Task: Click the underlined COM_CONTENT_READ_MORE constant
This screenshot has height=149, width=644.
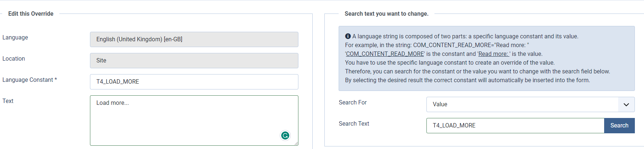Action: [385, 54]
